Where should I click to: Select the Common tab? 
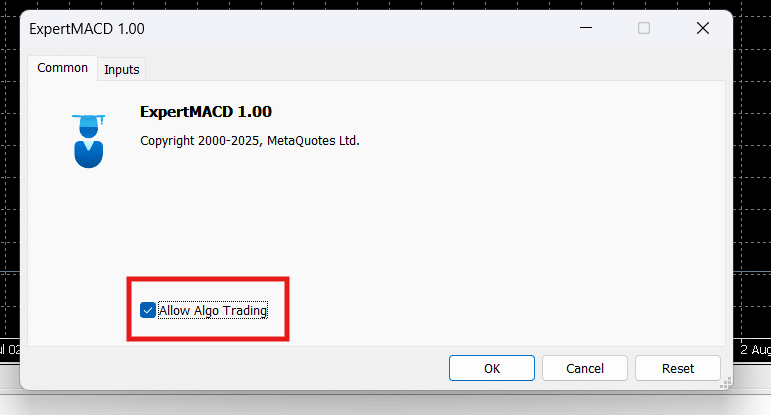[62, 68]
